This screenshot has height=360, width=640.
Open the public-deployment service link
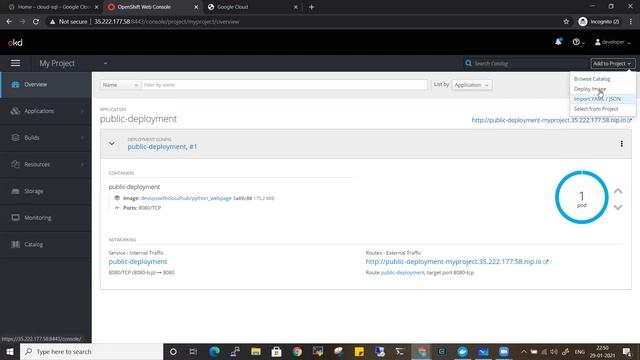click(138, 262)
